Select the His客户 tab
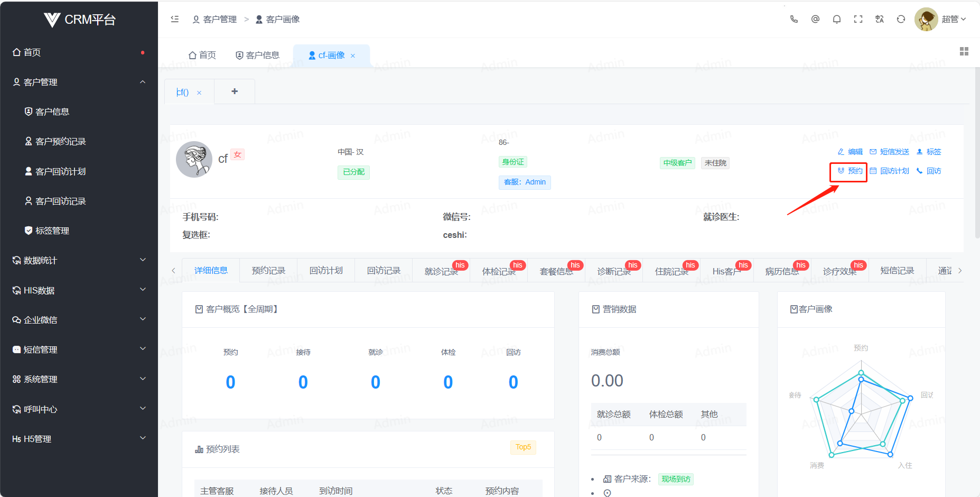 click(726, 271)
